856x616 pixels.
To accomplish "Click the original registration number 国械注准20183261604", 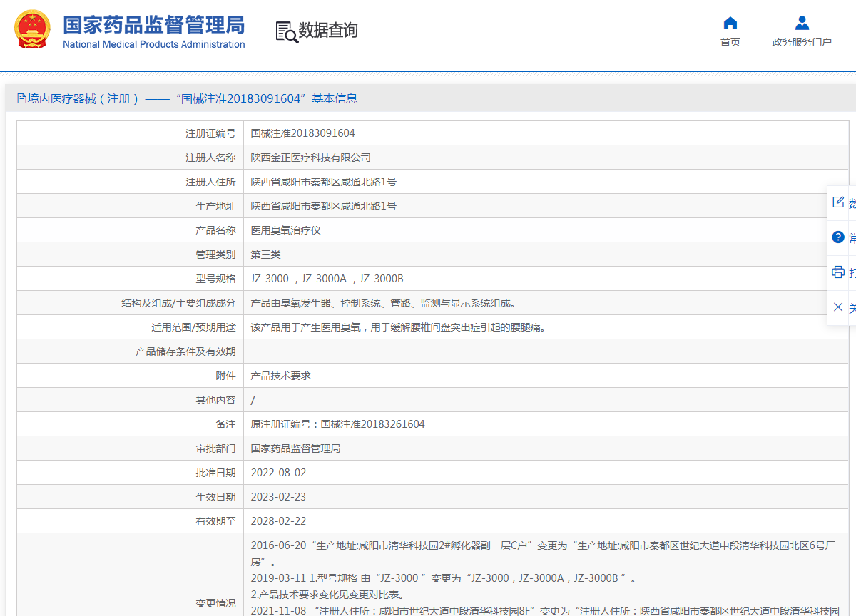I will point(372,424).
